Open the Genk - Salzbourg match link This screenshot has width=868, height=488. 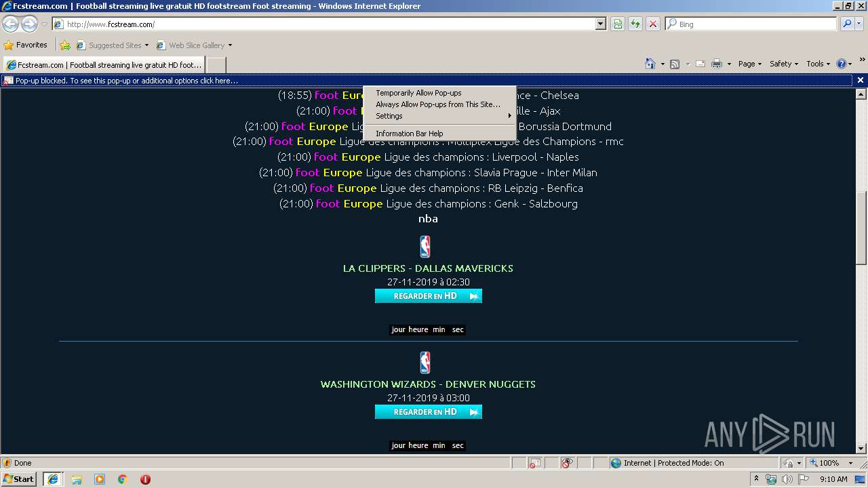(429, 204)
